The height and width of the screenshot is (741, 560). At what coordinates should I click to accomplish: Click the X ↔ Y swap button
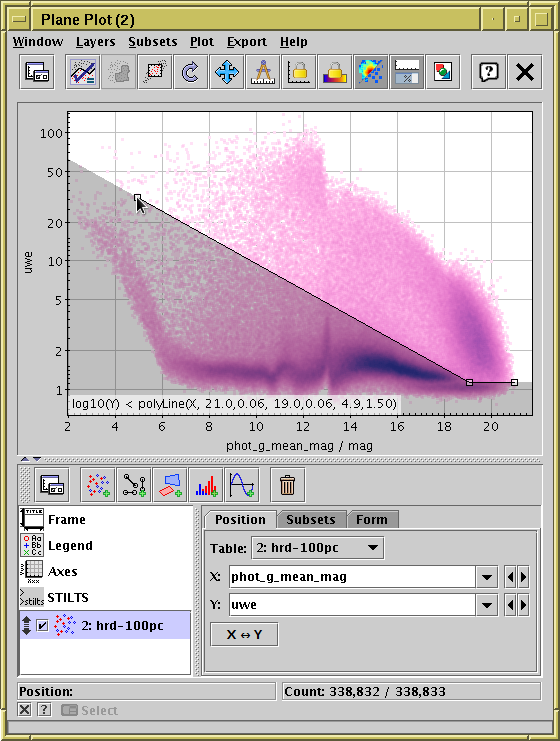244,635
